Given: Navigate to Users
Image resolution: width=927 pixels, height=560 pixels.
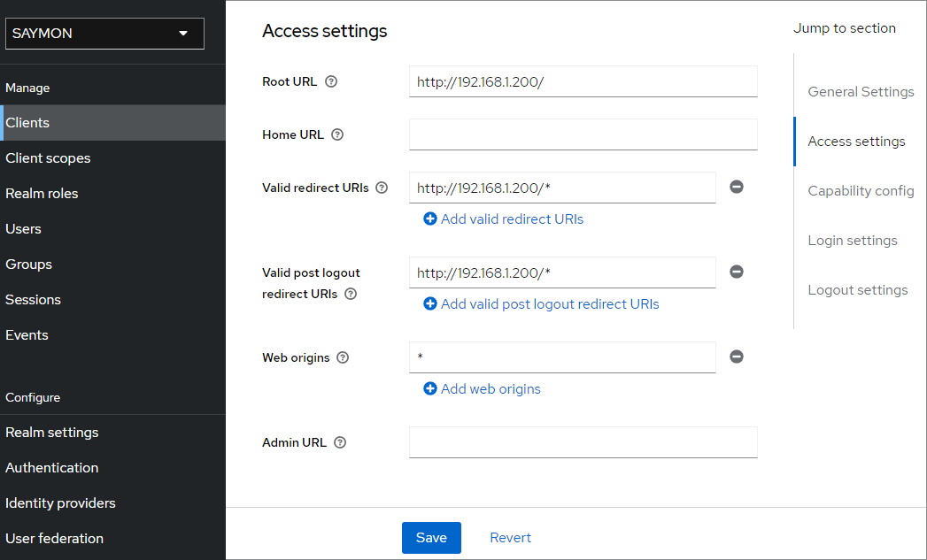Looking at the screenshot, I should [x=113, y=229].
